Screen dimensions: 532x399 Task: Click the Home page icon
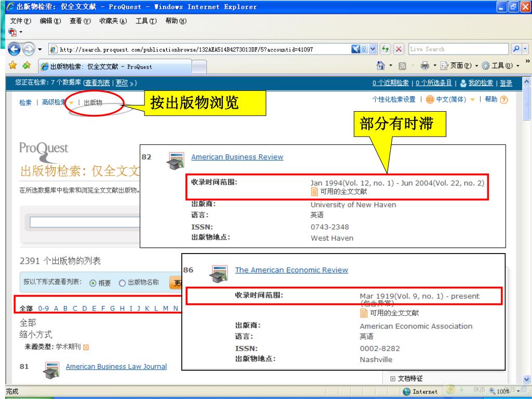pyautogui.click(x=381, y=65)
